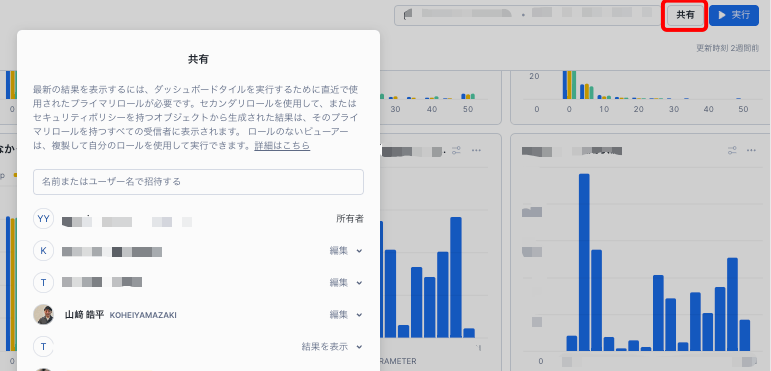Open the 編集 dropdown for KOHEIYAMAZAKI

346,314
